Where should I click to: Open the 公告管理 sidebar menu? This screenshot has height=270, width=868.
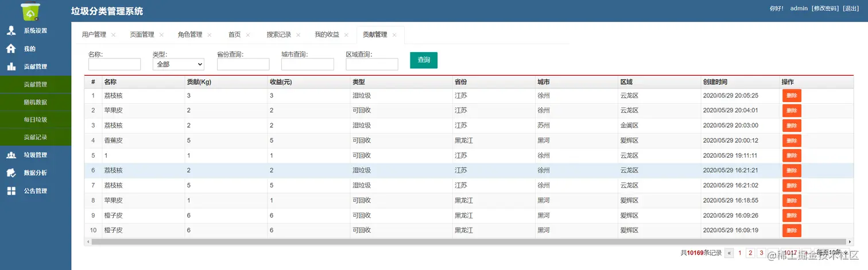(x=36, y=191)
